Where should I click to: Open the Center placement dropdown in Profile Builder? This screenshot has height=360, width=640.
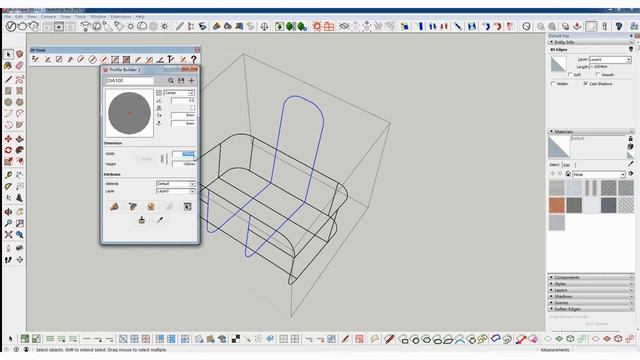(x=179, y=93)
